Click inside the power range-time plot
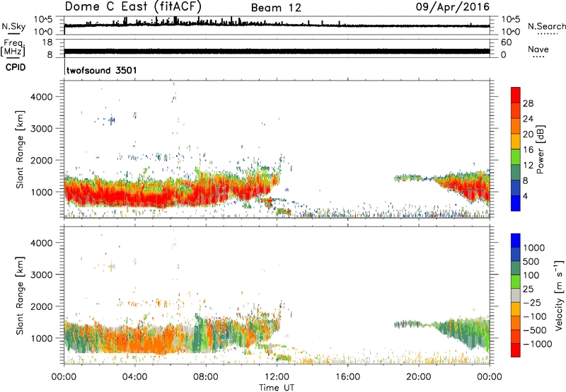The height and width of the screenshot is (392, 566). [x=277, y=149]
